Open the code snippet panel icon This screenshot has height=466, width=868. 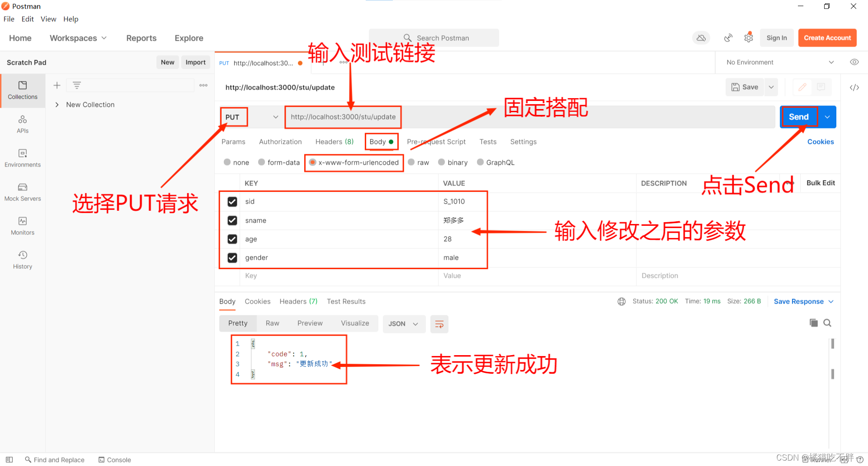pyautogui.click(x=854, y=87)
